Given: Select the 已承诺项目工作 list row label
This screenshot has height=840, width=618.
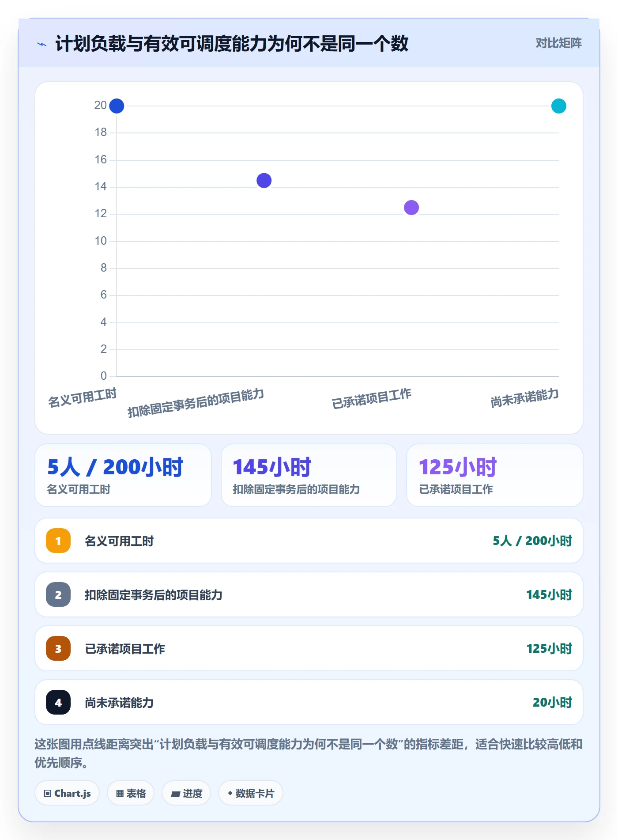Looking at the screenshot, I should (125, 649).
